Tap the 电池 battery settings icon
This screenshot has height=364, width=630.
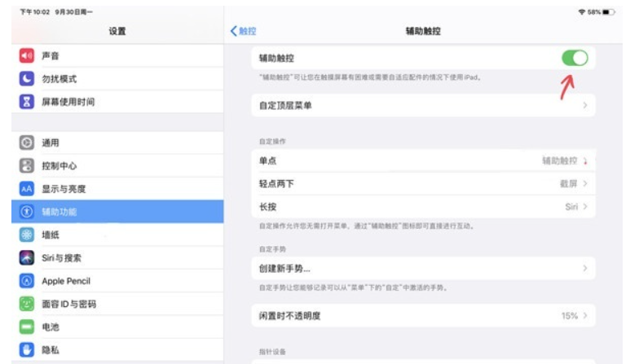[27, 327]
